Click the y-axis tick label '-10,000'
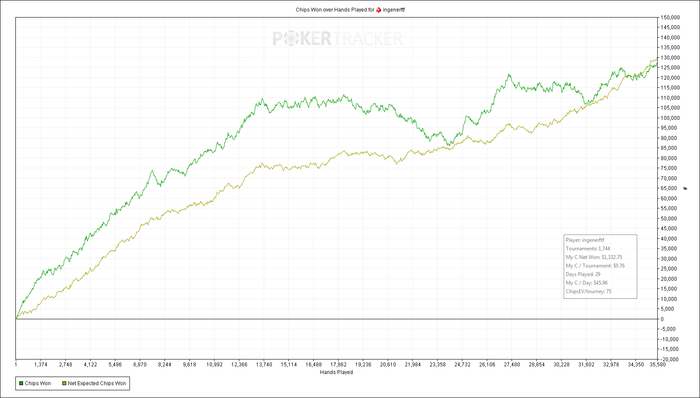This screenshot has height=398, width=700. pyautogui.click(x=670, y=339)
